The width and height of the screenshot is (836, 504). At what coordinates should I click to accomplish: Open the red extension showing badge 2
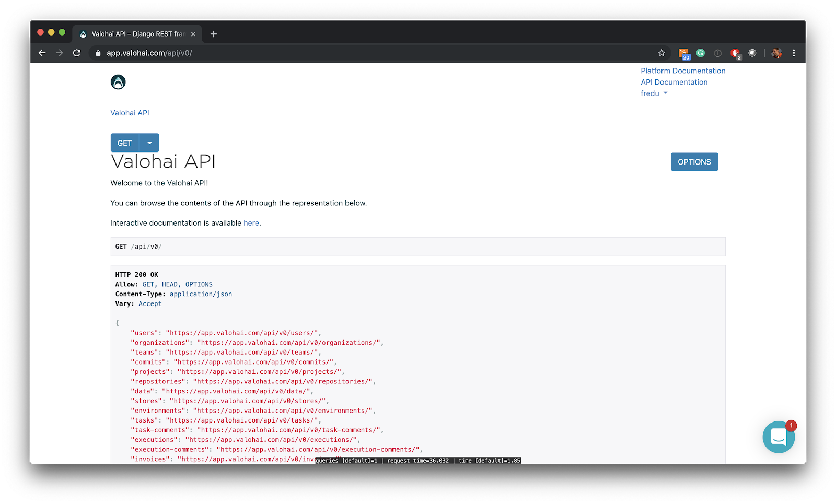tap(736, 53)
